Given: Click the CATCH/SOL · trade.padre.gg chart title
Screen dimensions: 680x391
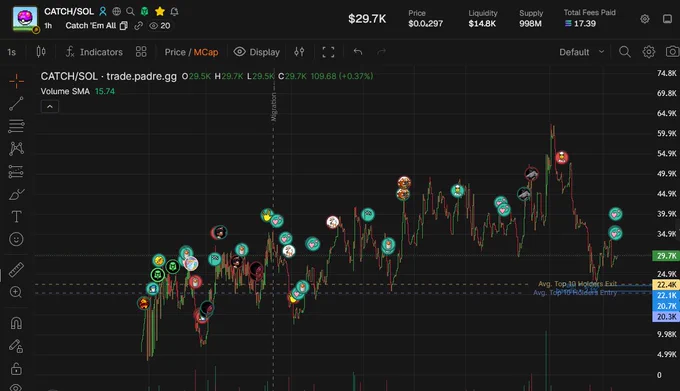Looking at the screenshot, I should 108,76.
